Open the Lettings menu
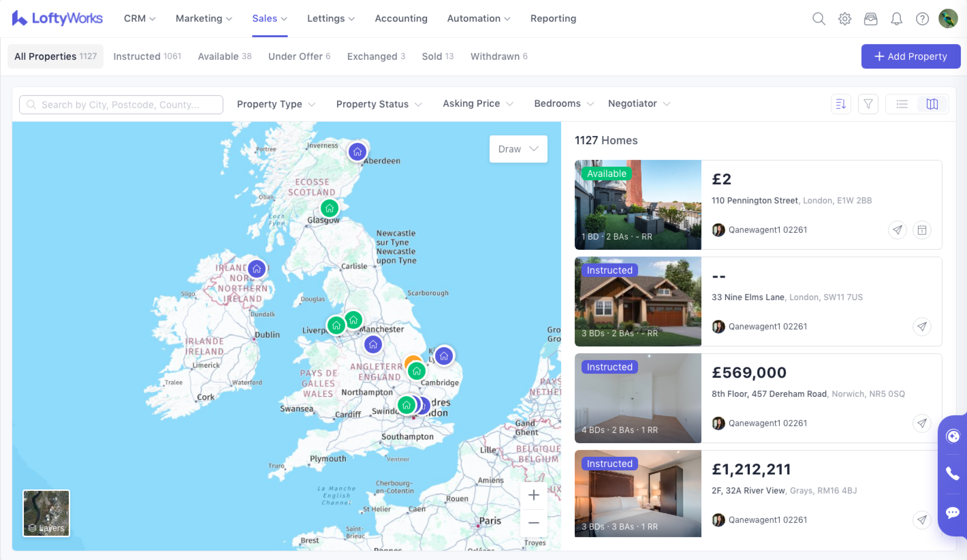The width and height of the screenshot is (967, 560). pos(331,18)
